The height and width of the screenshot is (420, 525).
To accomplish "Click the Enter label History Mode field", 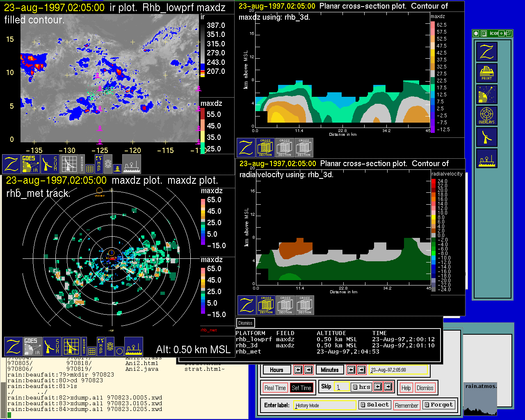I will tap(325, 405).
